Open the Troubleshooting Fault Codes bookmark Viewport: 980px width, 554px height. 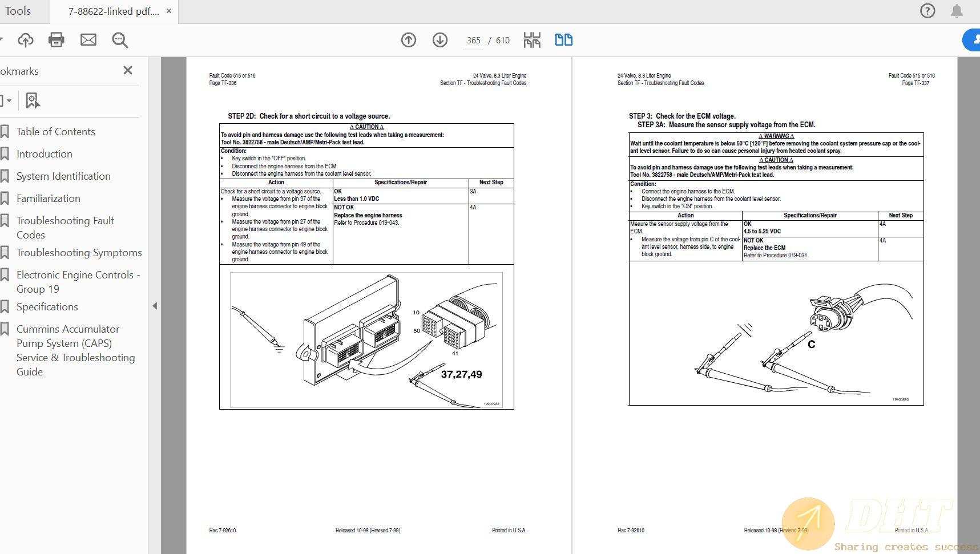(x=65, y=228)
